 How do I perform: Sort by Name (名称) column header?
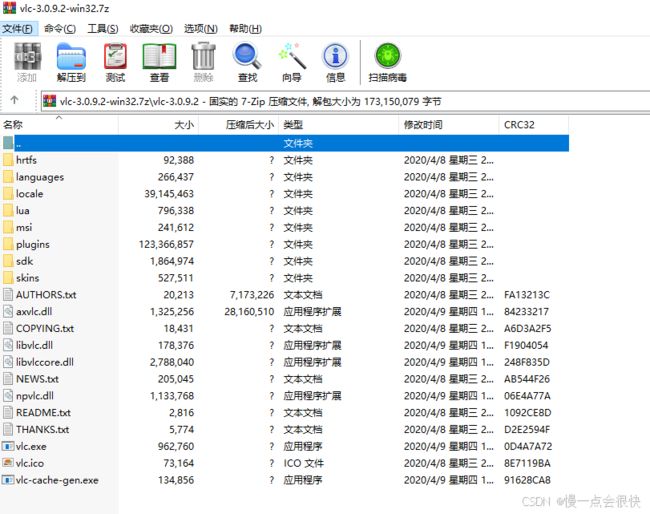(59, 125)
